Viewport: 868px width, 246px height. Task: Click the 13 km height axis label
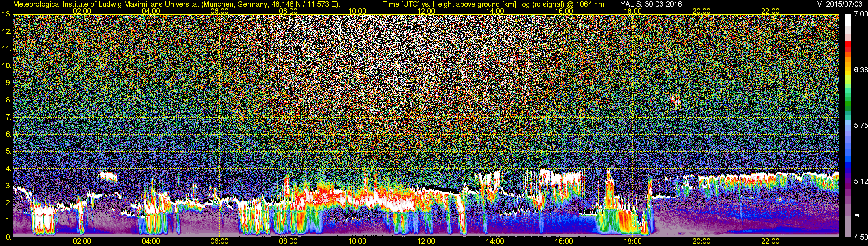(6, 14)
